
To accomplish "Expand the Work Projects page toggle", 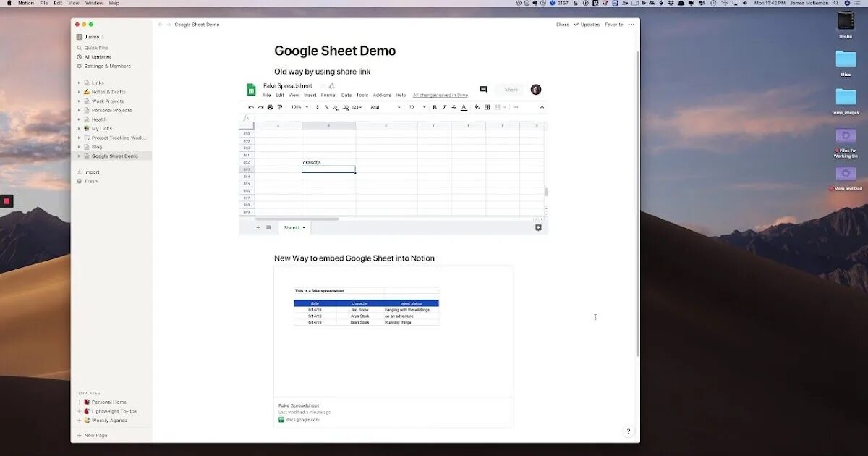I will [79, 101].
